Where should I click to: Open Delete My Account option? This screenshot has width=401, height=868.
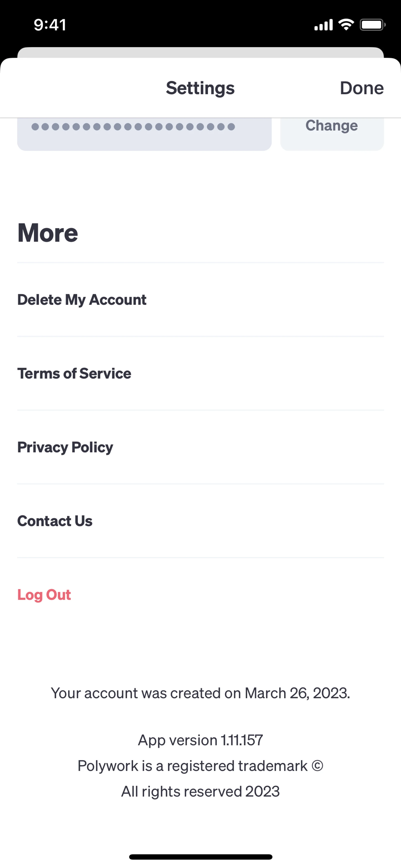[x=82, y=300]
